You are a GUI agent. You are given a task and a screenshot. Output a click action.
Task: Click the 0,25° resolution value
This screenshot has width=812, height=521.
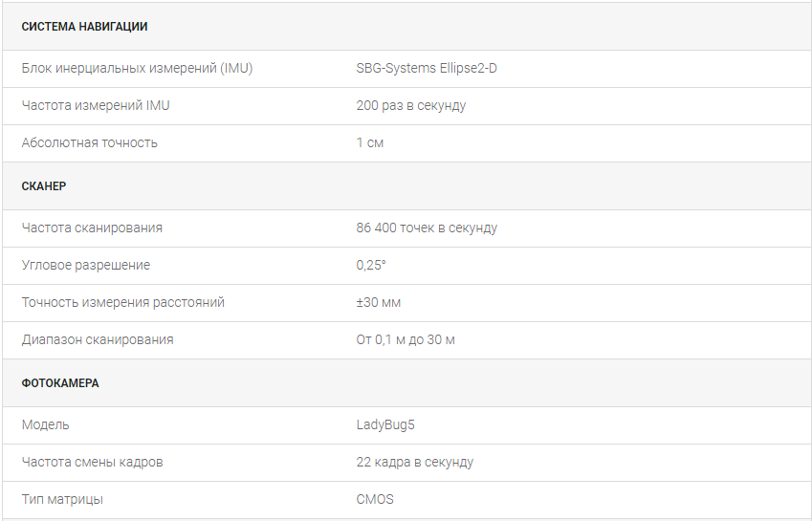371,265
